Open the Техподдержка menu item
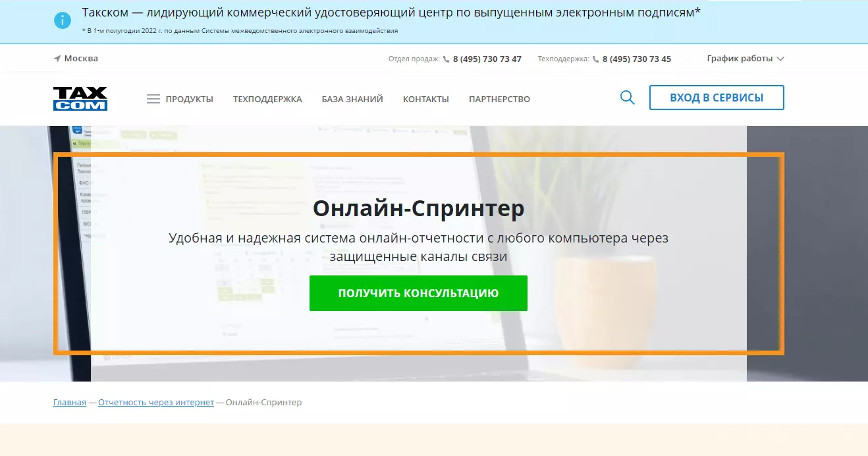This screenshot has height=456, width=868. [x=267, y=100]
